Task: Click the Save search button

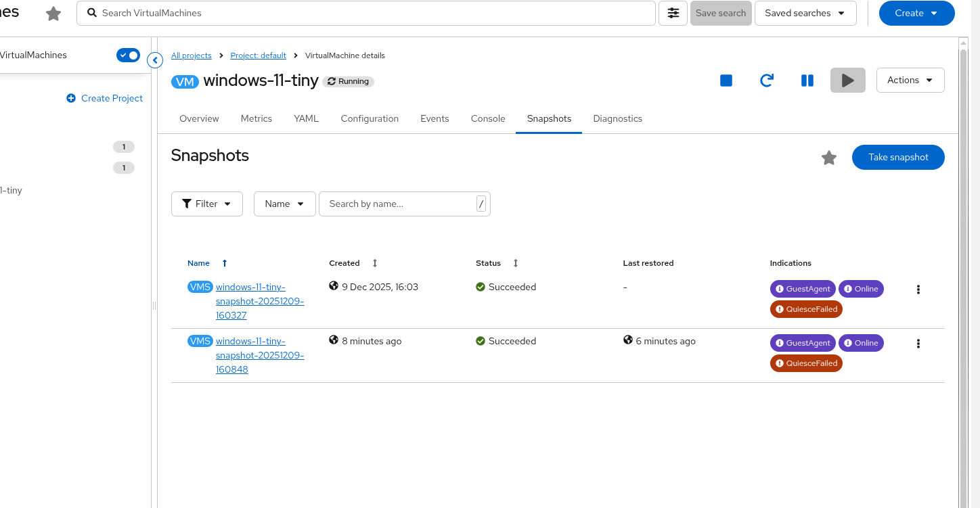Action: [x=721, y=13]
